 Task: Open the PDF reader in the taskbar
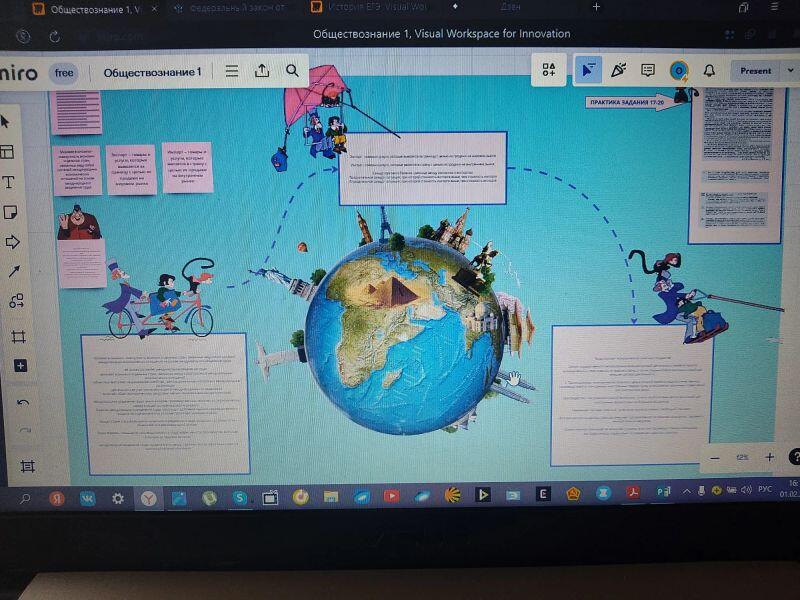tap(633, 492)
